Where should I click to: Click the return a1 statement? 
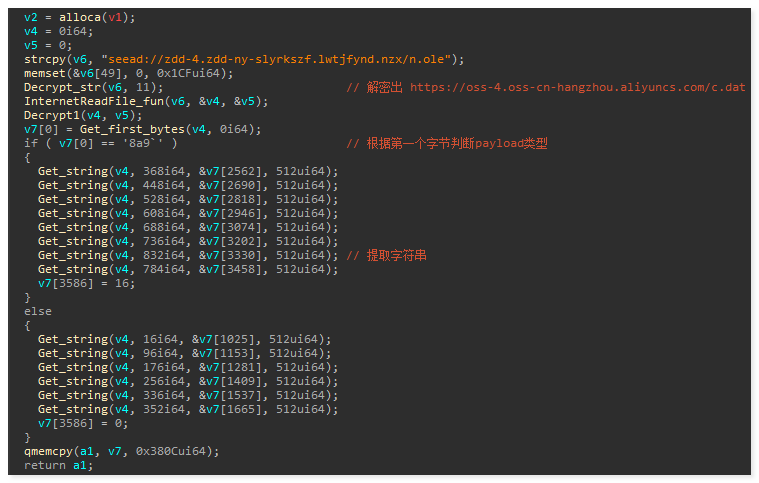[x=44, y=465]
